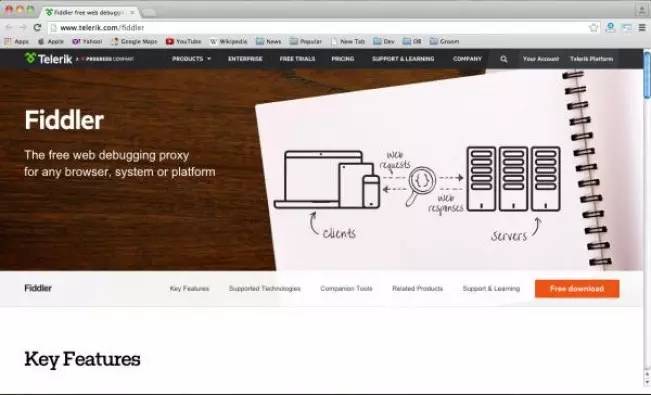Click the Key Features heading
The height and width of the screenshot is (395, 651).
tap(82, 360)
